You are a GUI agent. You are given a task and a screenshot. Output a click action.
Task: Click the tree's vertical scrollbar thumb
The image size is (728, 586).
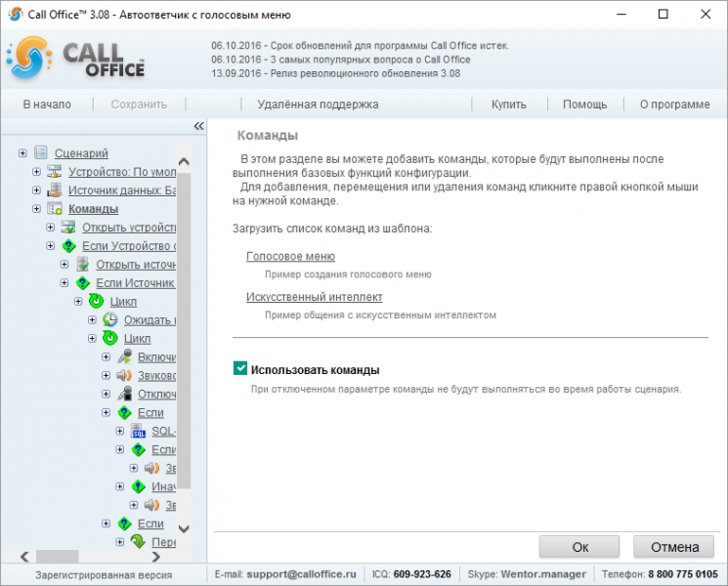(x=184, y=331)
